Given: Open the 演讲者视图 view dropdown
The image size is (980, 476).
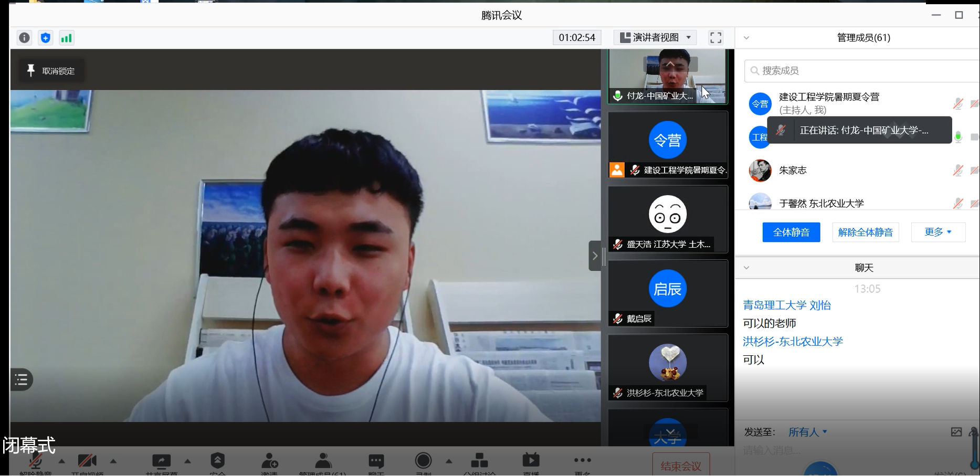Looking at the screenshot, I should coord(655,38).
